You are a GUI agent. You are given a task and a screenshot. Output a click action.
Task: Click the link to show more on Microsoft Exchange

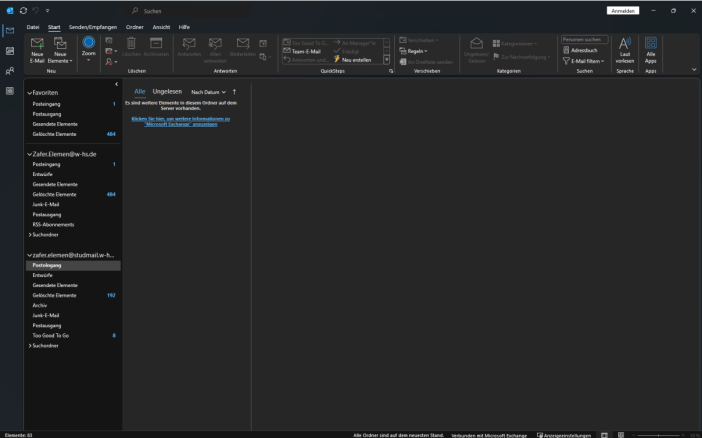click(180, 121)
